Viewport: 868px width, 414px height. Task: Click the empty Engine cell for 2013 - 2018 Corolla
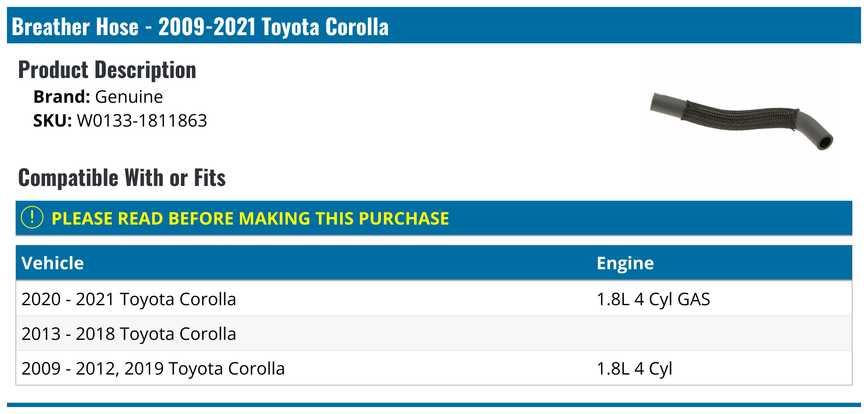click(x=720, y=334)
